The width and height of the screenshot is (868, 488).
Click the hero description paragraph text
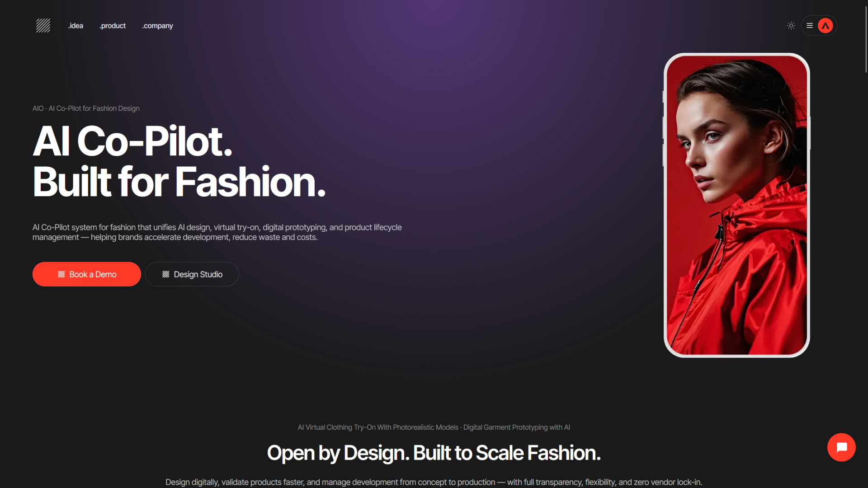pos(217,232)
